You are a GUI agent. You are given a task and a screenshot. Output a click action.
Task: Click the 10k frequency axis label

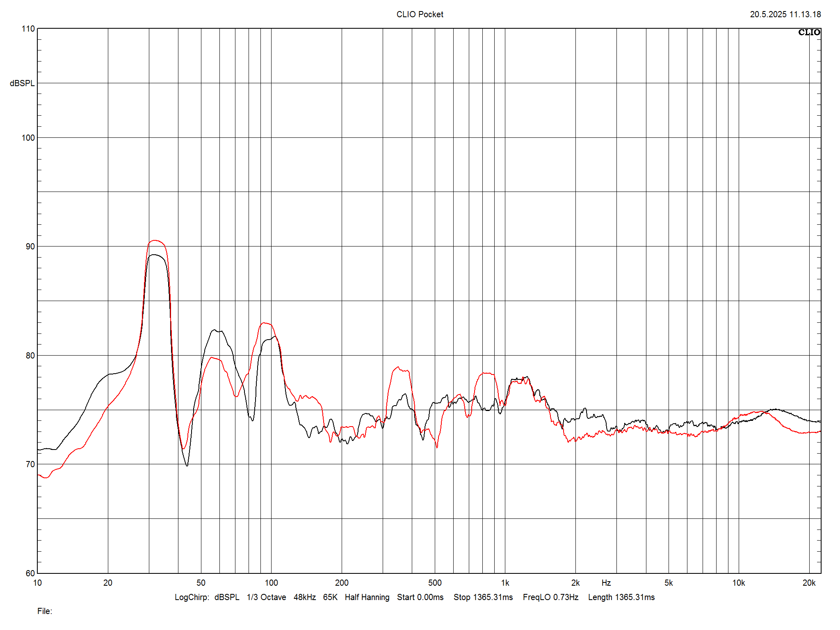(739, 583)
